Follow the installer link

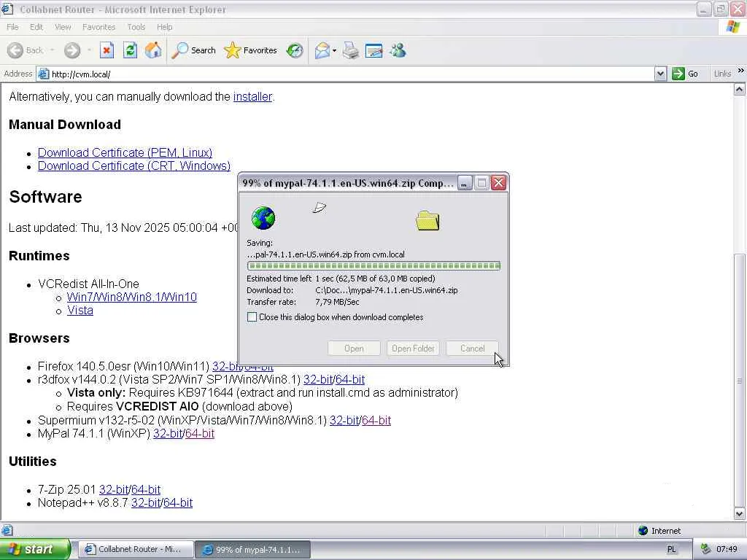pyautogui.click(x=252, y=97)
